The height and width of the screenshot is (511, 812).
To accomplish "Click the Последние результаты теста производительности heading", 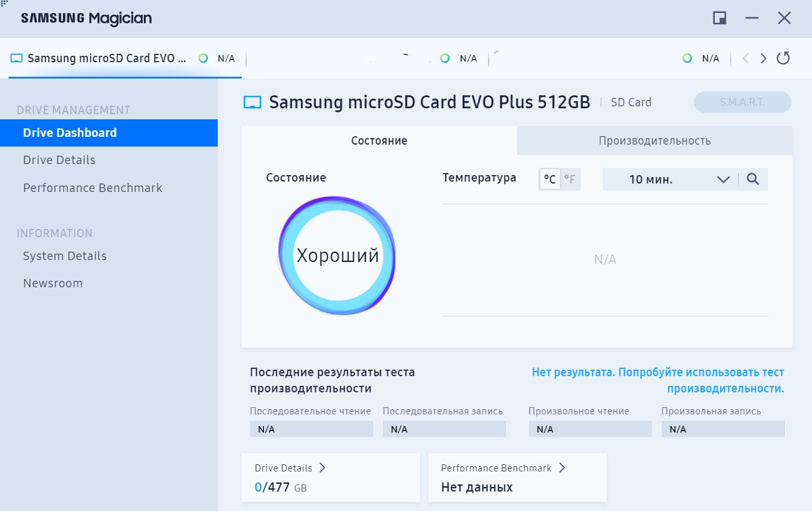I will pyautogui.click(x=332, y=381).
